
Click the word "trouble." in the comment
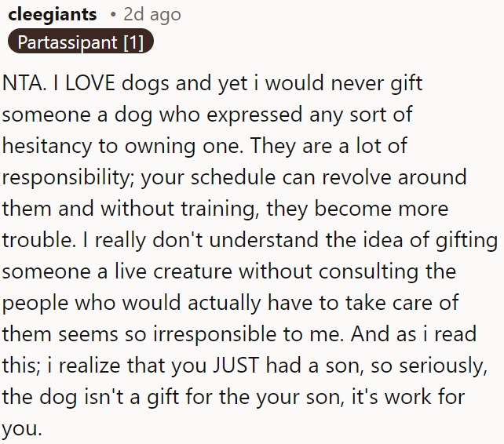[38, 240]
